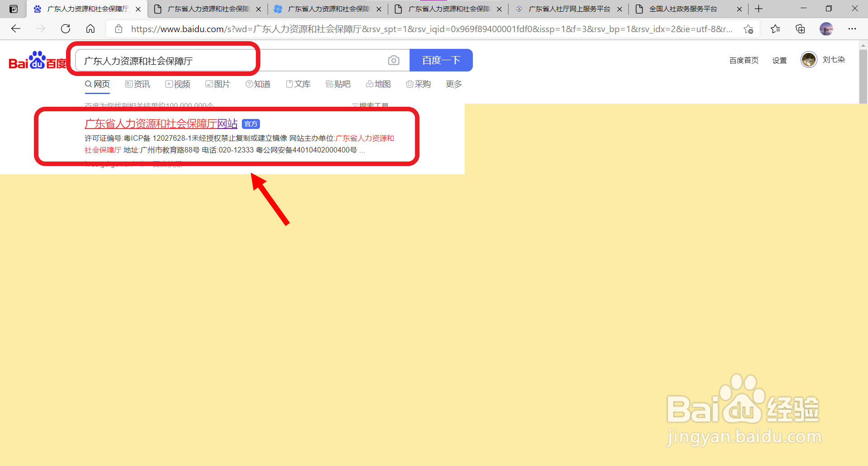This screenshot has height=466, width=868.
Task: Select the 视频 search category
Action: tap(178, 84)
